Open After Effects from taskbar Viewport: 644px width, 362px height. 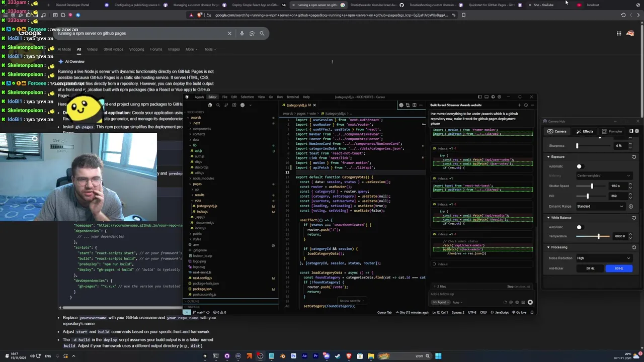point(304,356)
